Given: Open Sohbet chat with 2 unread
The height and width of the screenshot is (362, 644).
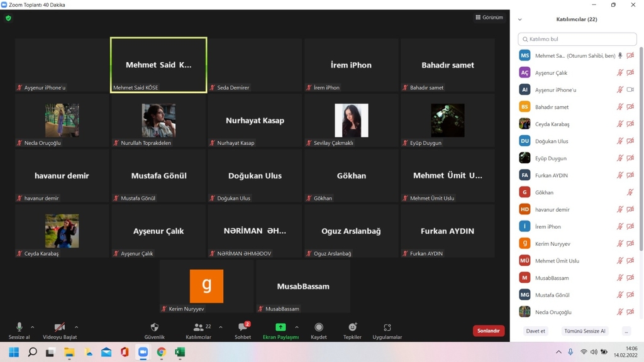Looking at the screenshot, I should pyautogui.click(x=243, y=331).
